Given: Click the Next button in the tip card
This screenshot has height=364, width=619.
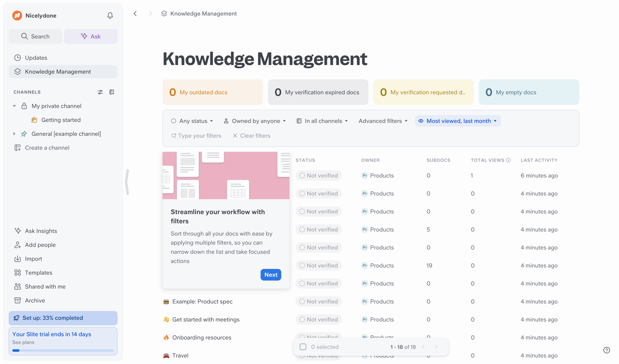Looking at the screenshot, I should tap(271, 275).
